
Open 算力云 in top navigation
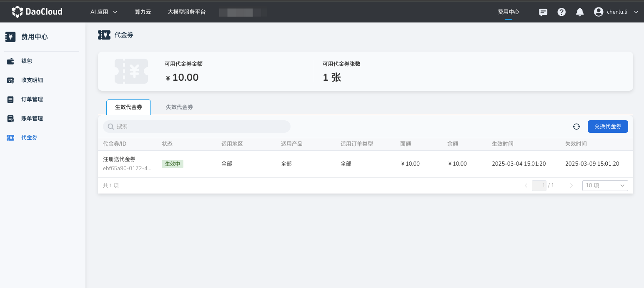143,12
